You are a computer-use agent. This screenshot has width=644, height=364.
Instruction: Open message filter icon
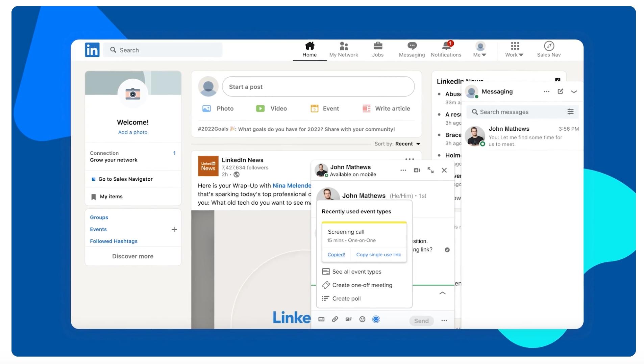571,112
